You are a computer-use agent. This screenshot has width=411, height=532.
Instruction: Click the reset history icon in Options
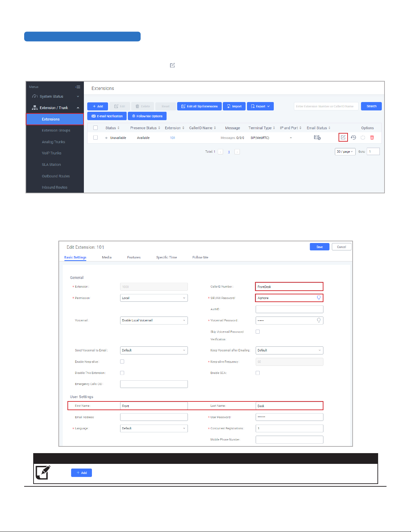pos(353,138)
